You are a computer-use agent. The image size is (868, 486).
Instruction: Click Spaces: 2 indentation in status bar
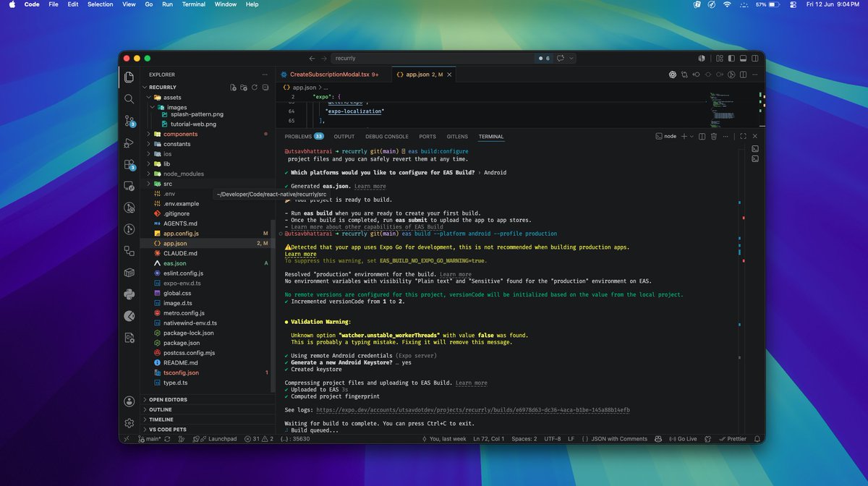524,439
